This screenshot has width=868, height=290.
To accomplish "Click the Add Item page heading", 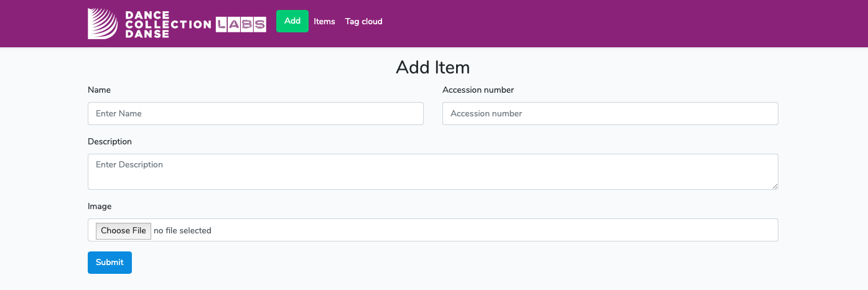I will [x=432, y=67].
